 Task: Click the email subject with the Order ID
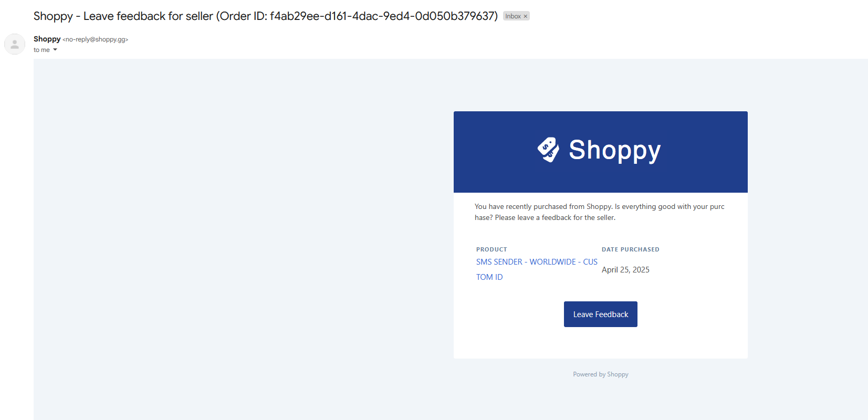pyautogui.click(x=266, y=16)
